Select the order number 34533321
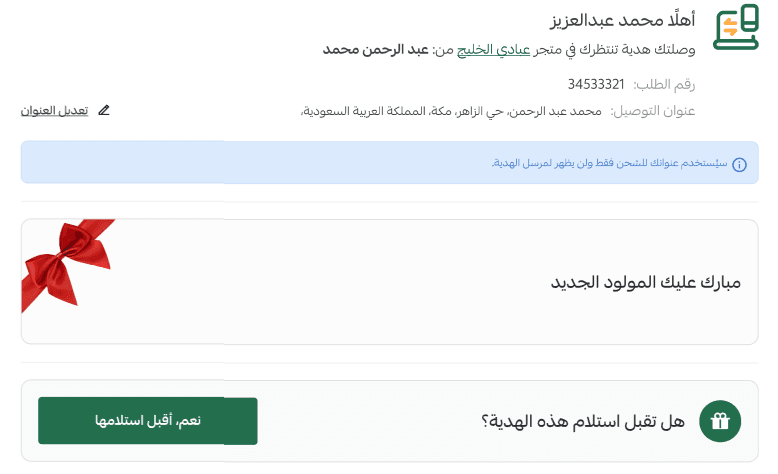Viewport: 778px width, 474px height. coord(596,84)
